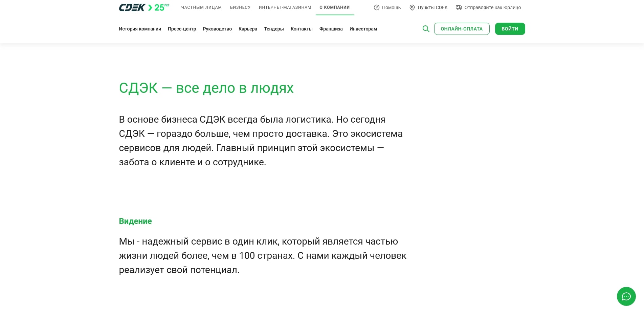Switch to the Бизнесу tab

point(240,7)
